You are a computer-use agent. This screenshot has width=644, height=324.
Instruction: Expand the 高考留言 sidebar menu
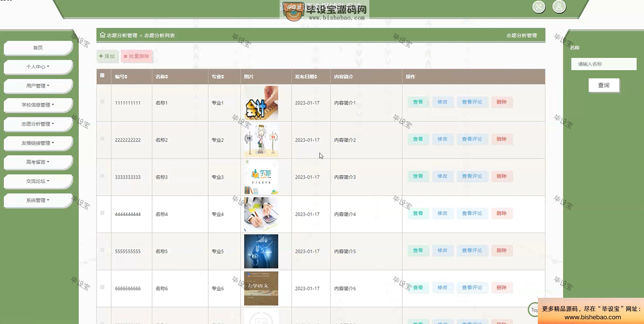click(x=38, y=162)
